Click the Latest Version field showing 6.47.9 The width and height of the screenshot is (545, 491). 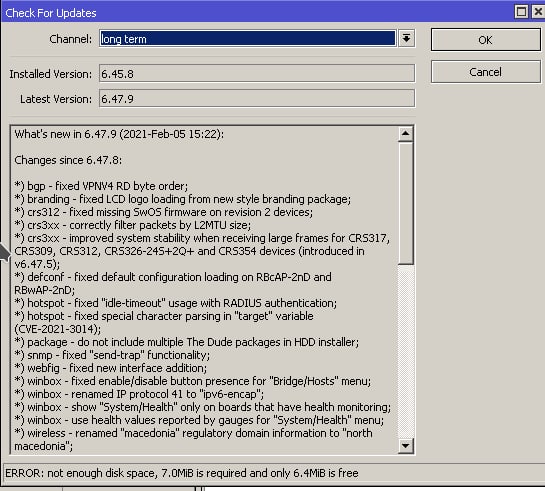point(257,98)
